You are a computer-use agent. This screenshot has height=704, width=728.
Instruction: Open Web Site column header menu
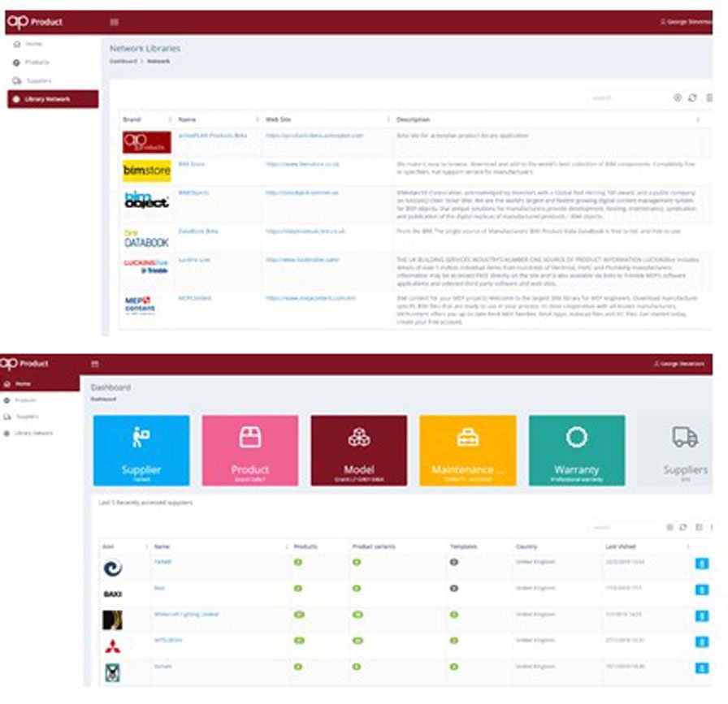point(388,119)
